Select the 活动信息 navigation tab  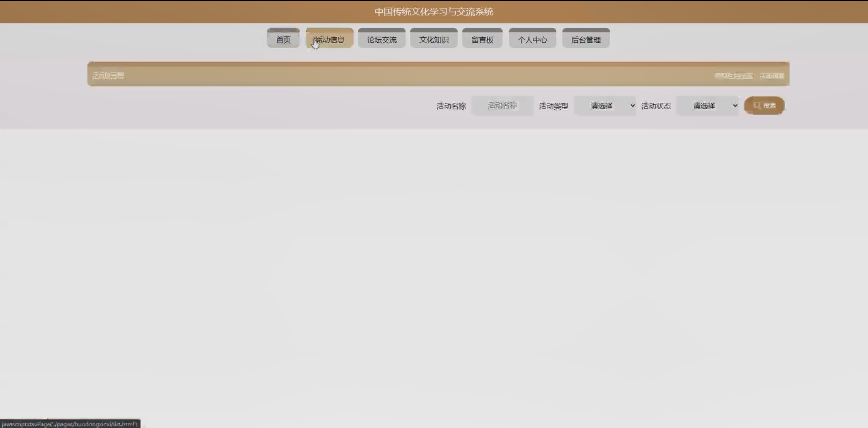pyautogui.click(x=330, y=39)
